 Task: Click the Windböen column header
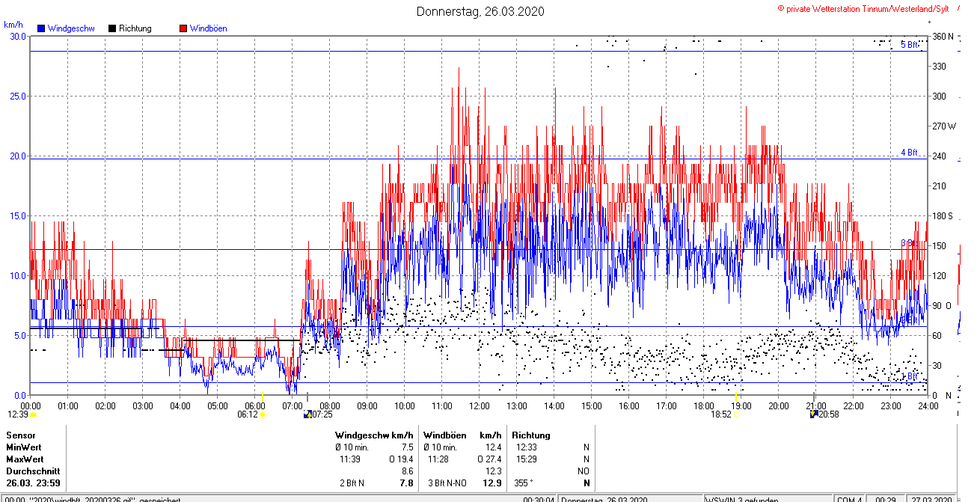click(444, 435)
